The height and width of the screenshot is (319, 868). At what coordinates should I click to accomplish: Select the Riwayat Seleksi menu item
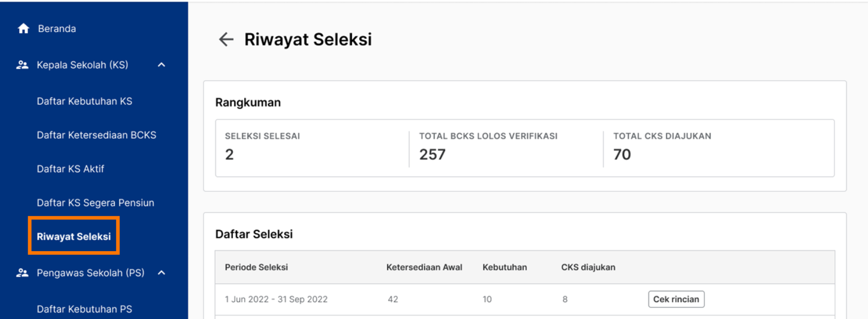click(x=74, y=236)
